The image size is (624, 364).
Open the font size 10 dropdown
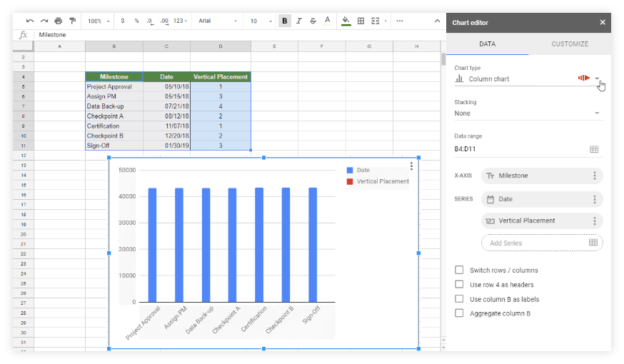point(261,21)
